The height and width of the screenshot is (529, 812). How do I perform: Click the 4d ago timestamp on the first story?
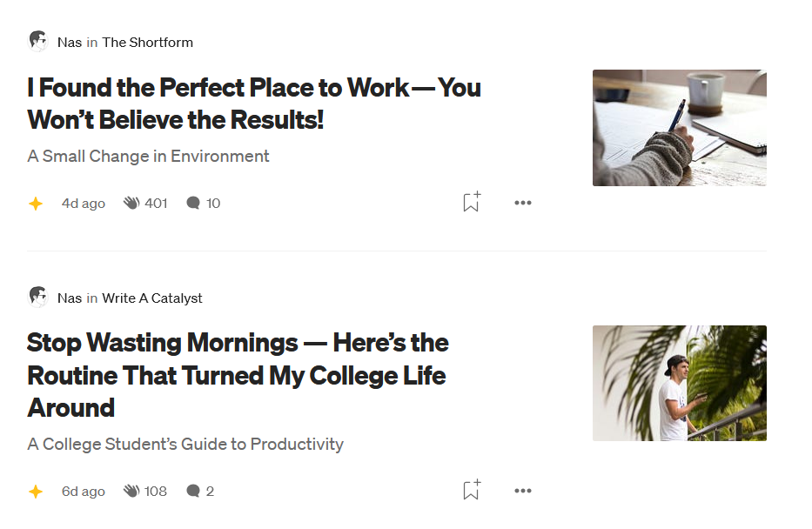click(x=83, y=203)
